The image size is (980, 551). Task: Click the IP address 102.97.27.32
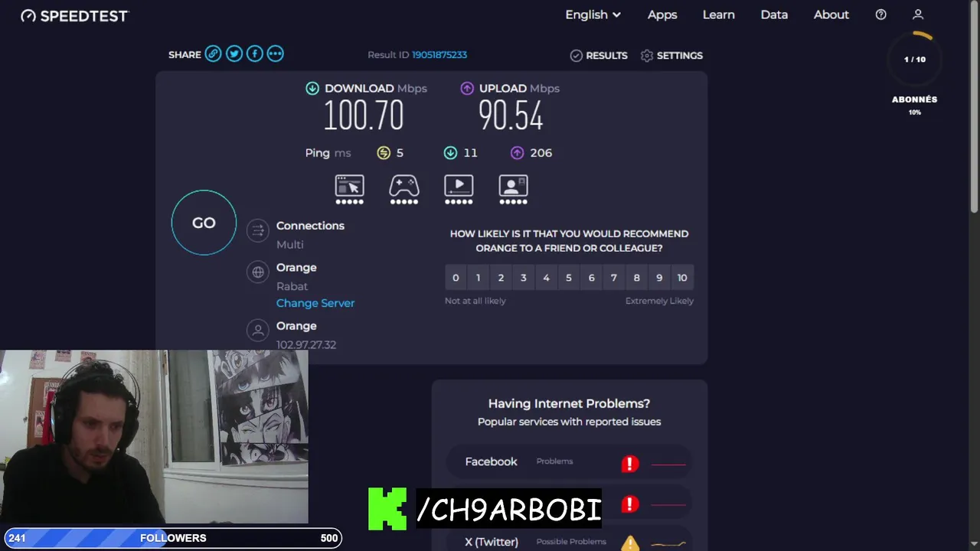pos(306,344)
